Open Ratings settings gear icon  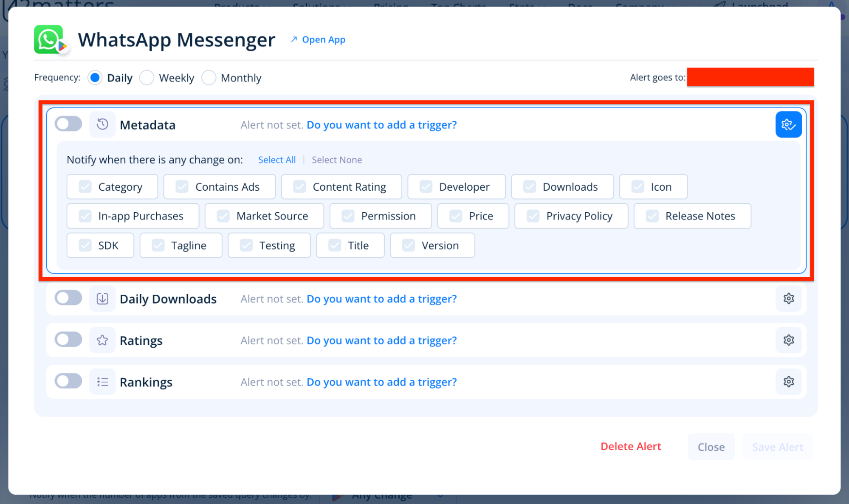[x=788, y=340]
